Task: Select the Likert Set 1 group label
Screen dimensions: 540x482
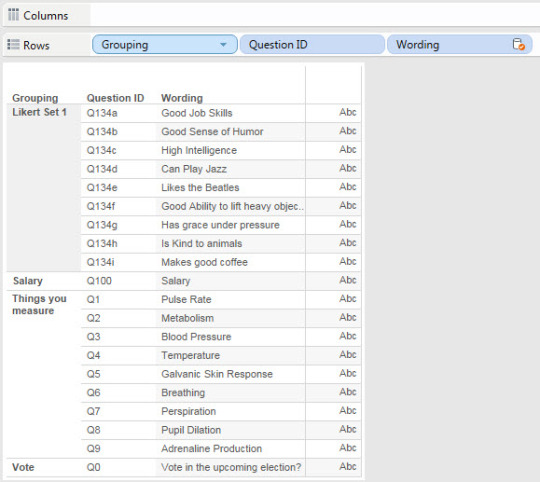Action: [x=39, y=112]
